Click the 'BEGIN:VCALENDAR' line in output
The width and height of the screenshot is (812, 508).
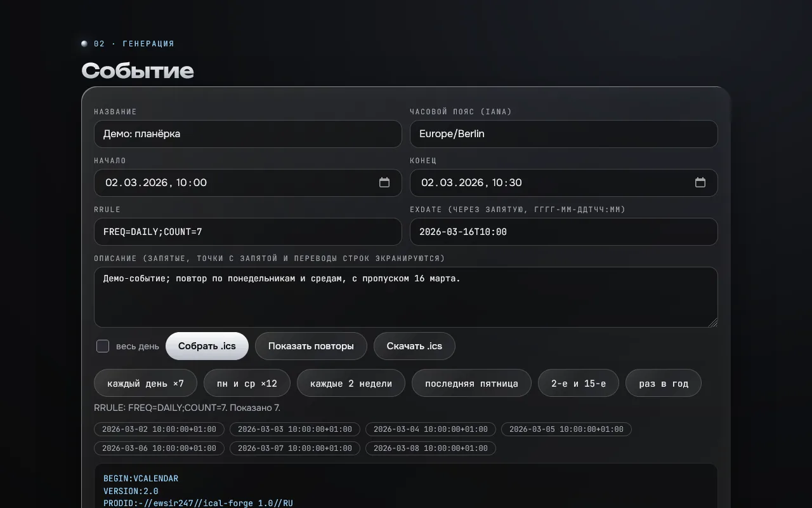tap(141, 479)
